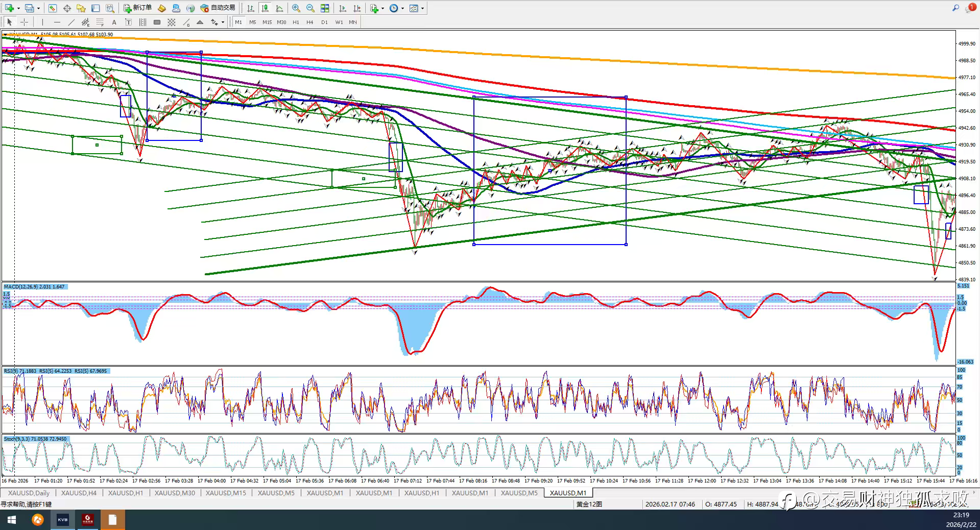The width and height of the screenshot is (980, 530).
Task: Open the clock periodicity dropdown
Action: (402, 8)
